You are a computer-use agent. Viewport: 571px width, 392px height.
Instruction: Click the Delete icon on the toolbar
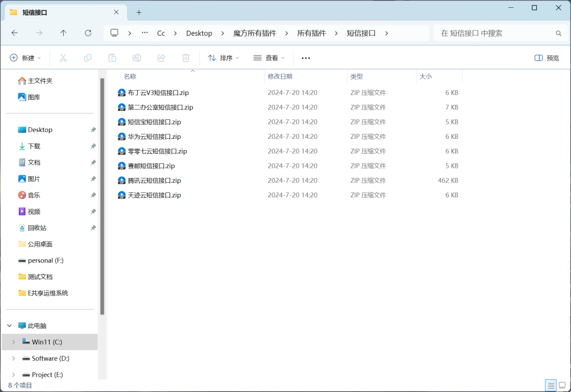[x=185, y=57]
